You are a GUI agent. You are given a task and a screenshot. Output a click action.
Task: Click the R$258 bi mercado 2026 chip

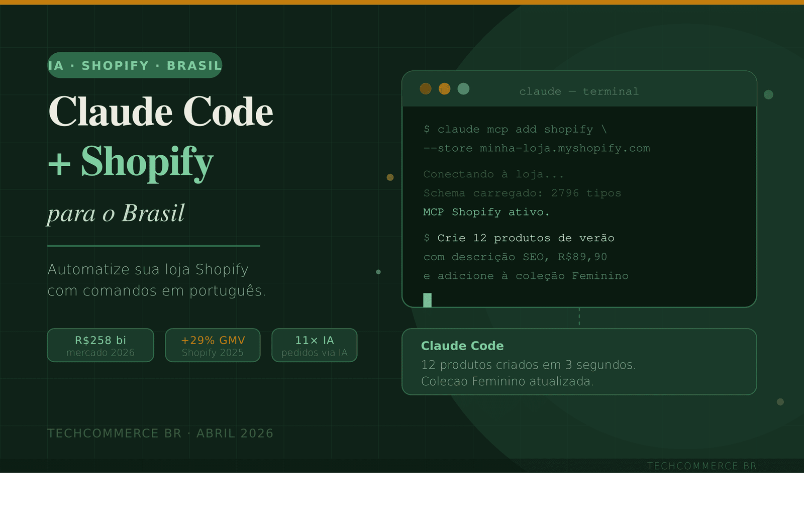(x=100, y=345)
